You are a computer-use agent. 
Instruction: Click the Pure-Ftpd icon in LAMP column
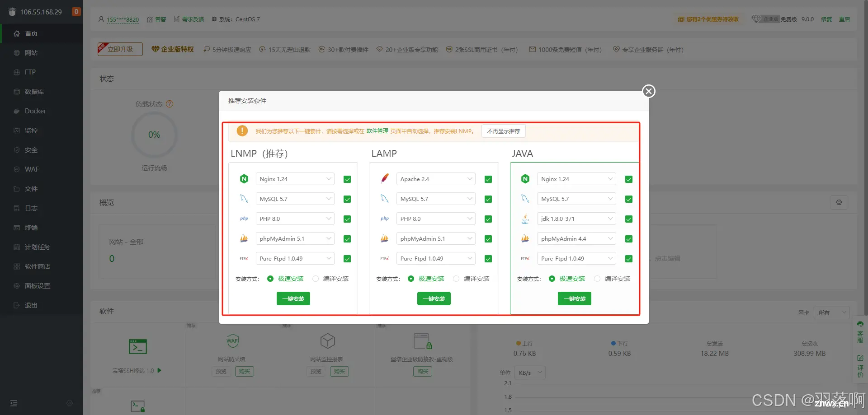tap(385, 258)
